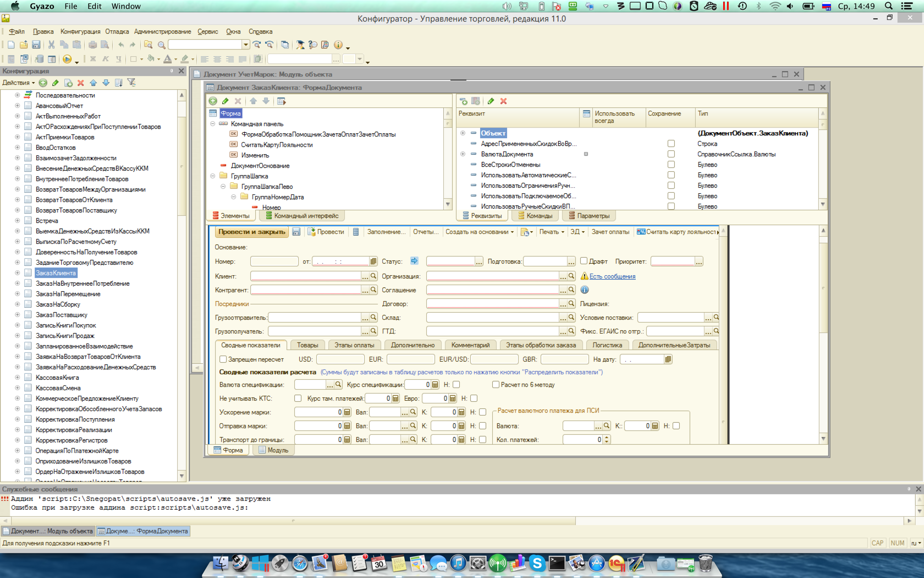Screen dimensions: 924x578
Task: Add a new form element with green plus
Action: (213, 101)
